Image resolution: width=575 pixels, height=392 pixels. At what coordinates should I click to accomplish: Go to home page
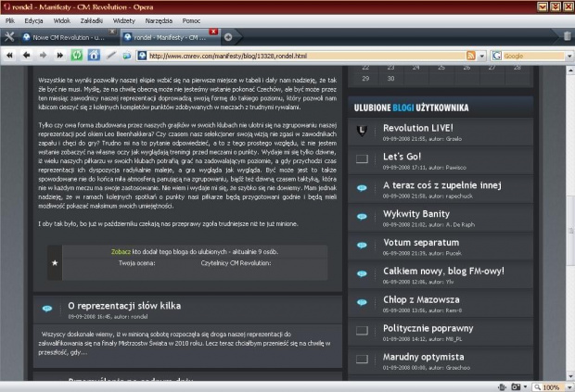pyautogui.click(x=94, y=56)
